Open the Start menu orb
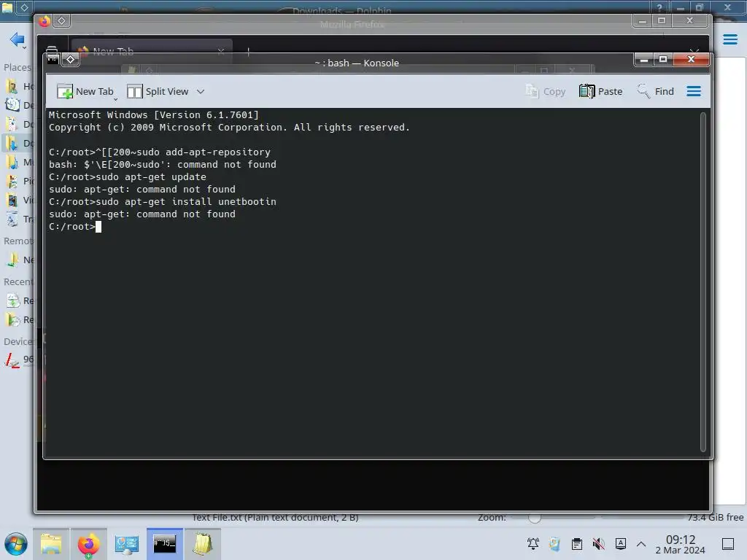The width and height of the screenshot is (747, 560). click(x=16, y=544)
